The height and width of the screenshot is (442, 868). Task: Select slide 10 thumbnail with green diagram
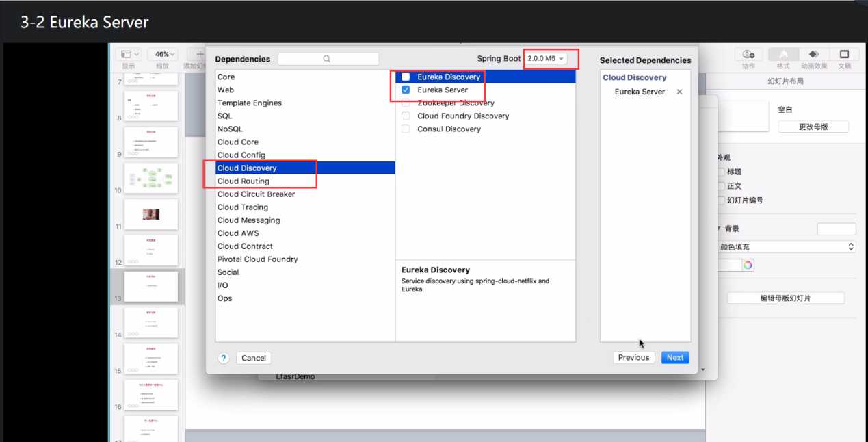pos(150,178)
